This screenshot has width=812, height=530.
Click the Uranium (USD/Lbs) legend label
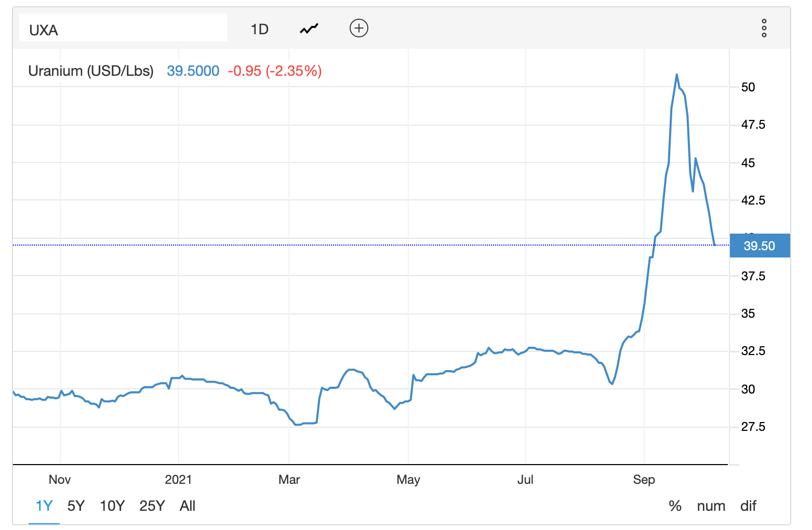[91, 71]
